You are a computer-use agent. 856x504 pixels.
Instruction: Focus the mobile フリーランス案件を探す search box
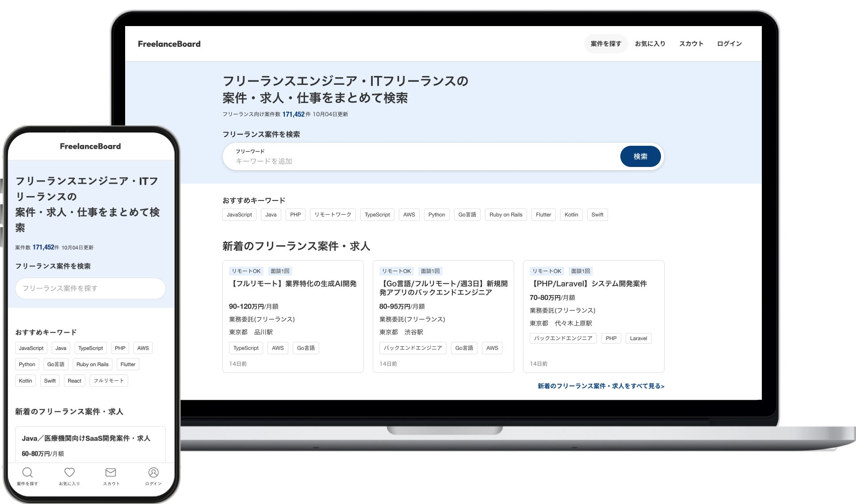point(90,288)
